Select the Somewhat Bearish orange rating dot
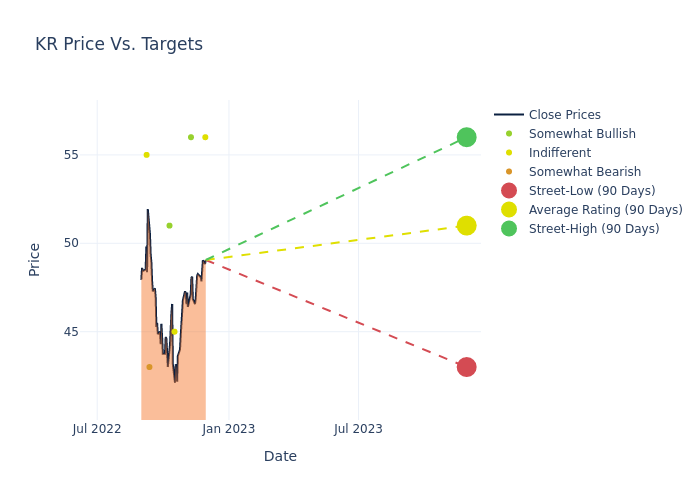Viewport: 700px width, 500px height. (149, 367)
